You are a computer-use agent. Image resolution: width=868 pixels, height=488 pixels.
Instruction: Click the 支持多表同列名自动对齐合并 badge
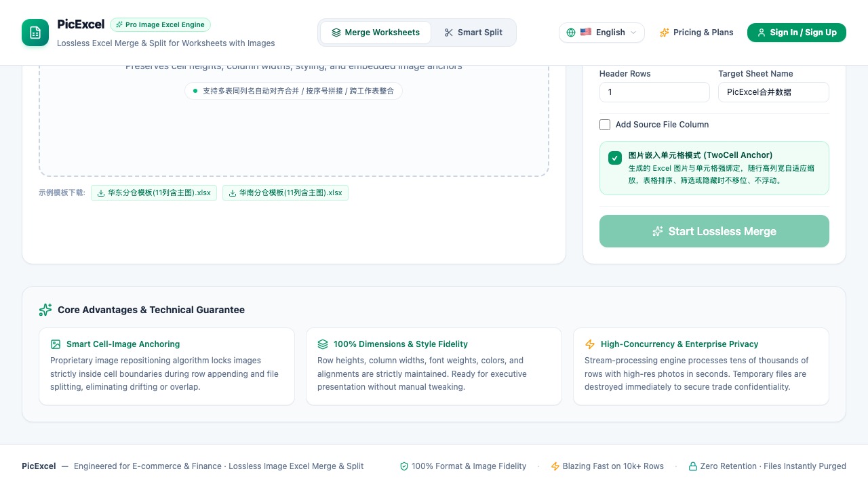tap(294, 91)
